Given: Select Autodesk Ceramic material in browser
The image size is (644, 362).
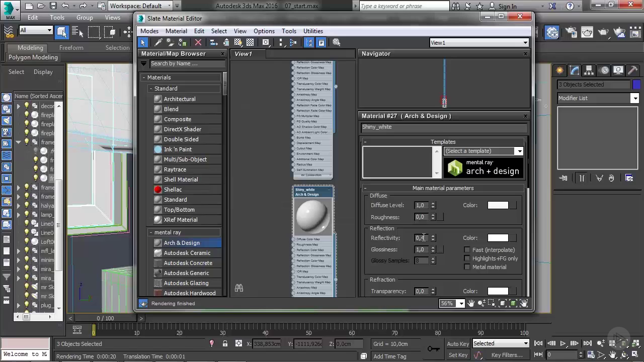Looking at the screenshot, I should 187,253.
